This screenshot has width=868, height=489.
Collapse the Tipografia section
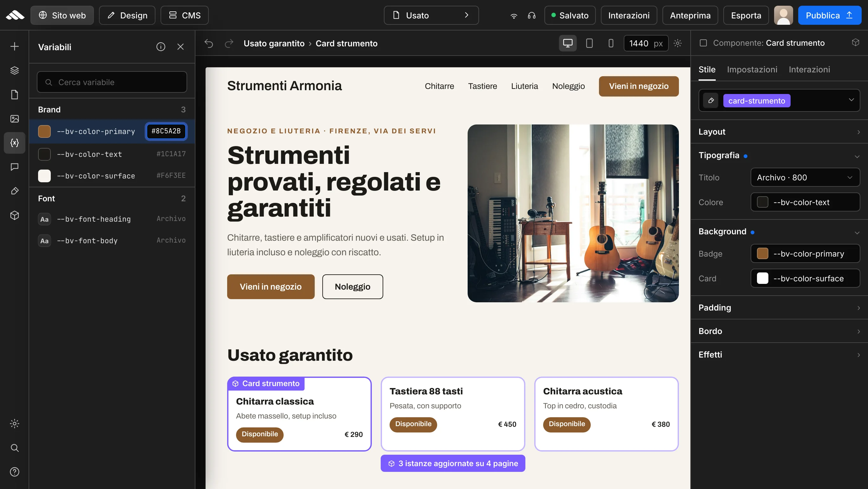[779, 156]
